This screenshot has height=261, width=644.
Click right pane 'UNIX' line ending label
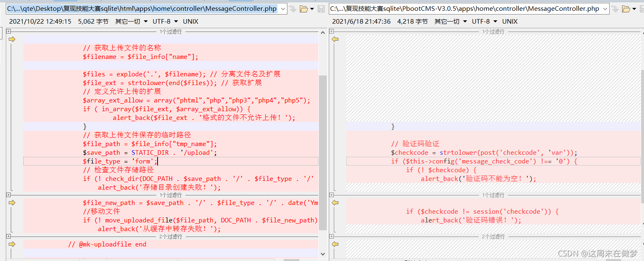510,21
